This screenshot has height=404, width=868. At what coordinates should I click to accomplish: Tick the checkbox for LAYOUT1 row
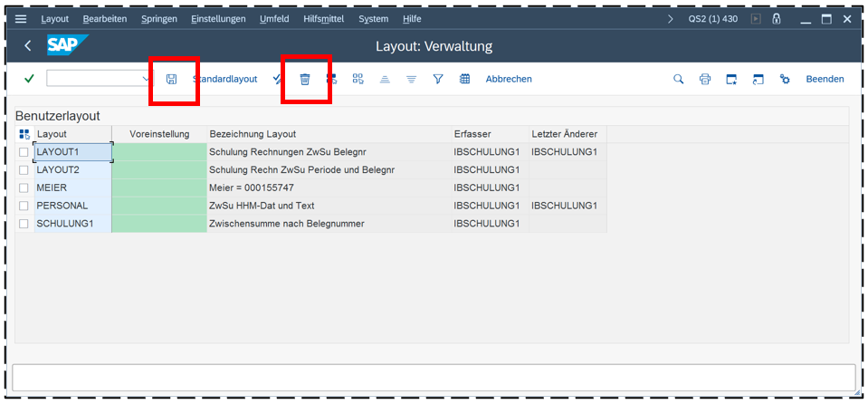click(x=24, y=152)
